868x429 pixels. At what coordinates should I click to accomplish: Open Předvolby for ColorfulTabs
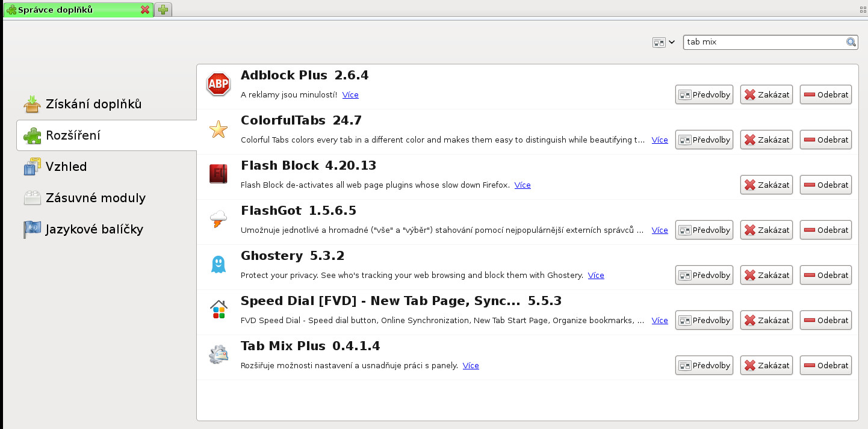704,140
